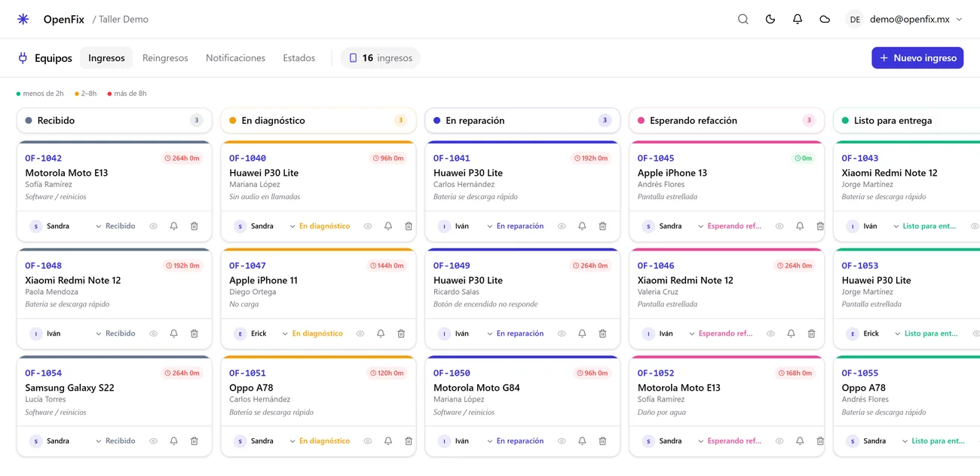
Task: Toggle eye icon on card OF-1042
Action: click(x=154, y=226)
